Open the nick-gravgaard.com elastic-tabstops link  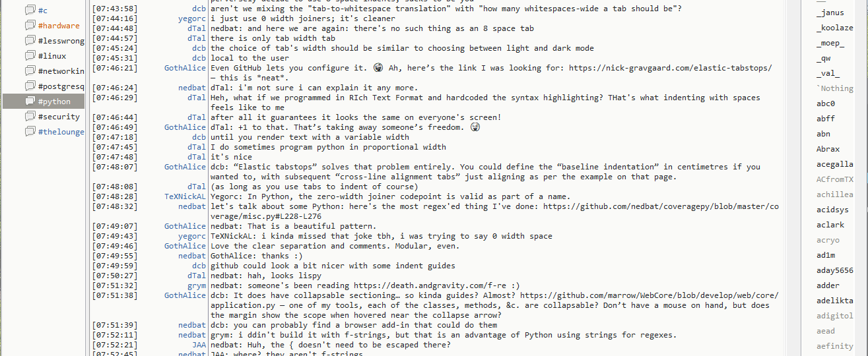670,68
